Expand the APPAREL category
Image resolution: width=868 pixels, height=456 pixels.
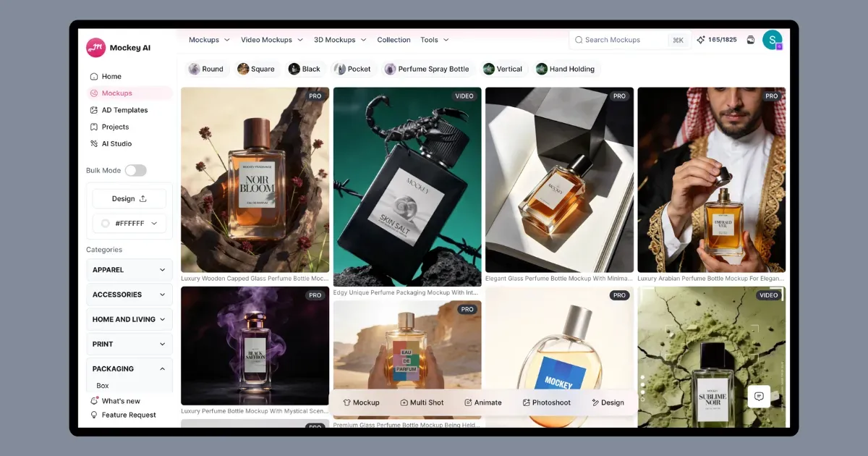129,270
